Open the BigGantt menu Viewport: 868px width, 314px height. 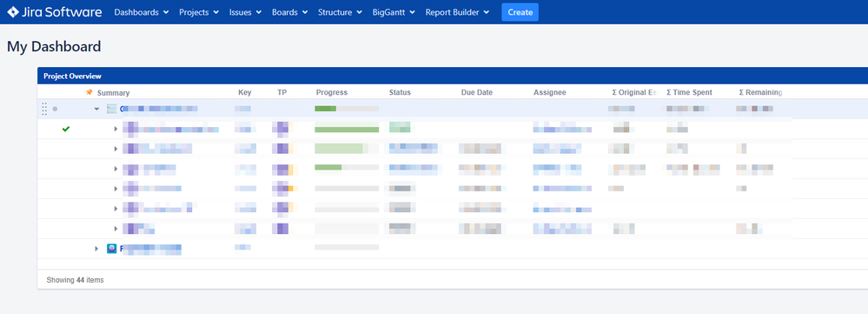coord(394,12)
